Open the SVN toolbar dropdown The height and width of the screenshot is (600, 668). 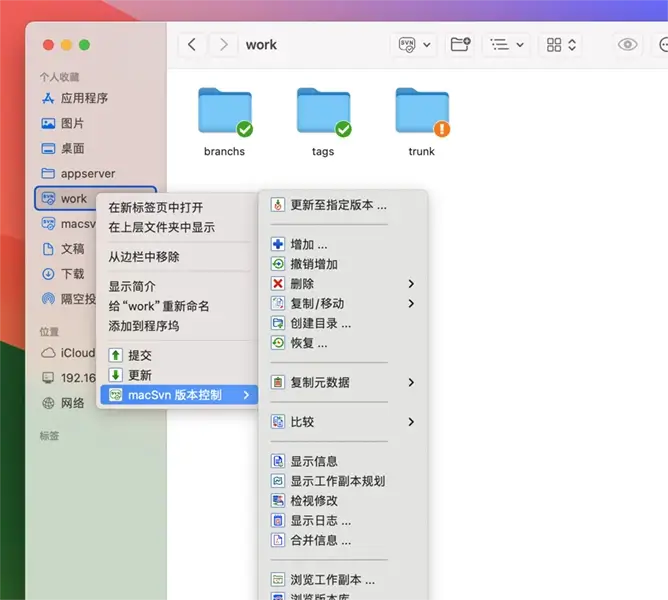click(414, 44)
